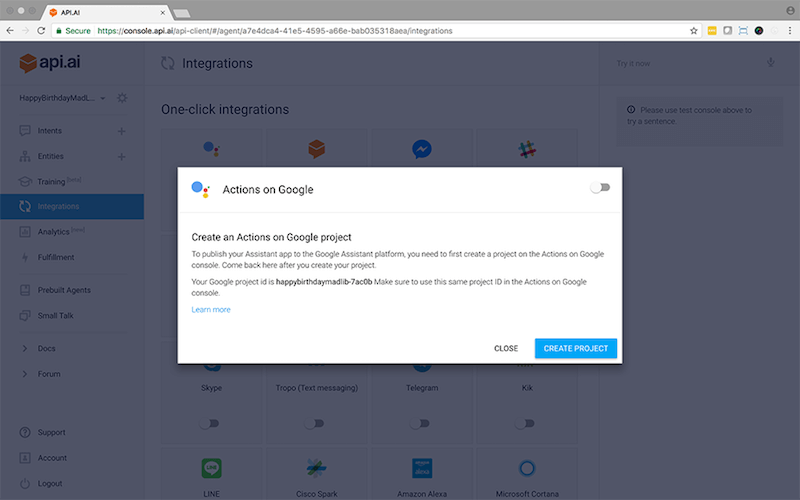Click the Entities hierarchy icon
Viewport: 800px width, 500px height.
pyautogui.click(x=24, y=156)
